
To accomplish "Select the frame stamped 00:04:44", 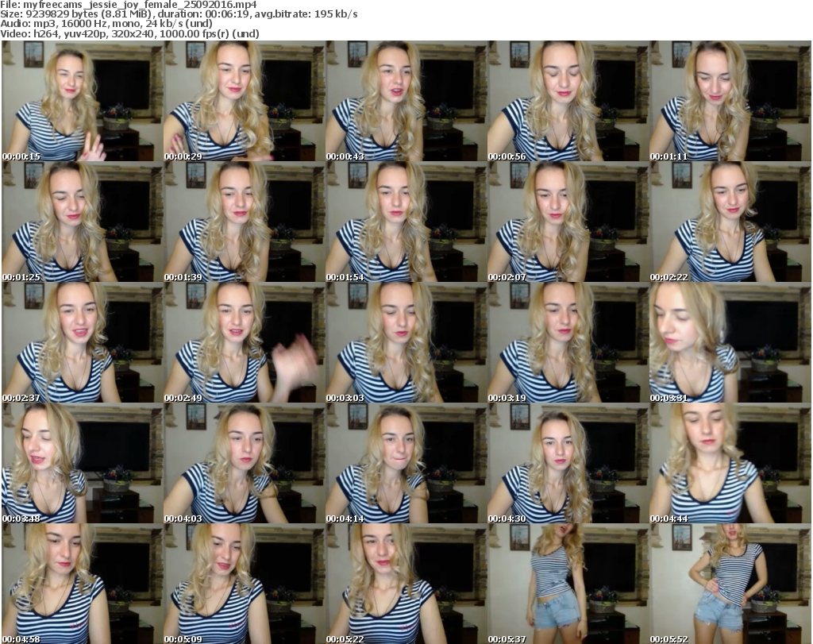I will click(x=730, y=463).
